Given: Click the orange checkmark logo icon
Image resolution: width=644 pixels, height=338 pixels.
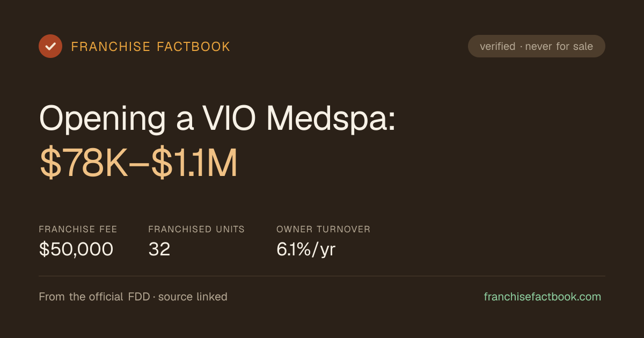Looking at the screenshot, I should (50, 46).
